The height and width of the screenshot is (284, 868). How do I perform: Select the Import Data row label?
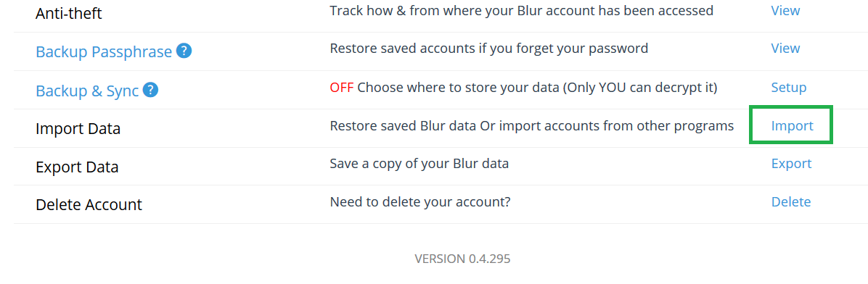click(78, 129)
